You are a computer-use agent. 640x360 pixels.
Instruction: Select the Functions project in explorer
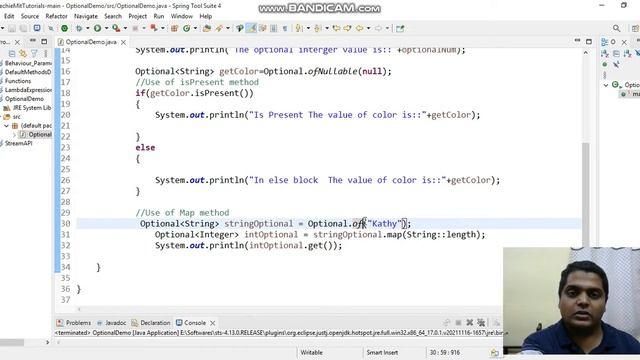(x=18, y=81)
